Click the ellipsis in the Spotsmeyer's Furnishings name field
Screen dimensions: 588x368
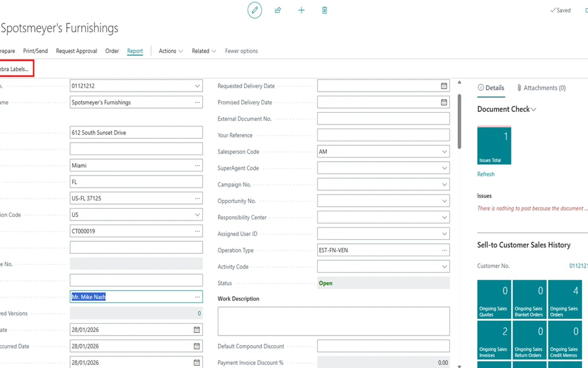coord(197,102)
